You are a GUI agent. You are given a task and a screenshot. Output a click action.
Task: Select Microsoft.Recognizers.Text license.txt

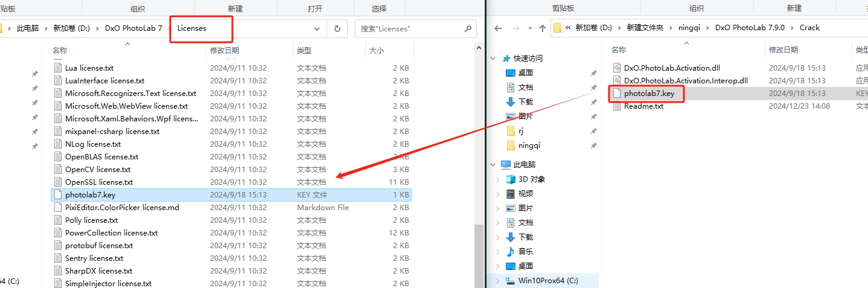[x=130, y=93]
